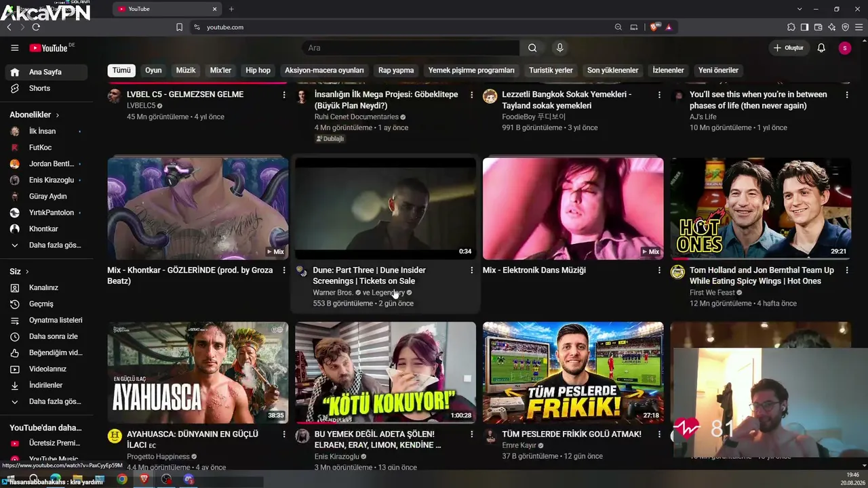This screenshot has width=868, height=488.
Task: Open more options for Dune: Part Three video
Action: click(x=472, y=270)
